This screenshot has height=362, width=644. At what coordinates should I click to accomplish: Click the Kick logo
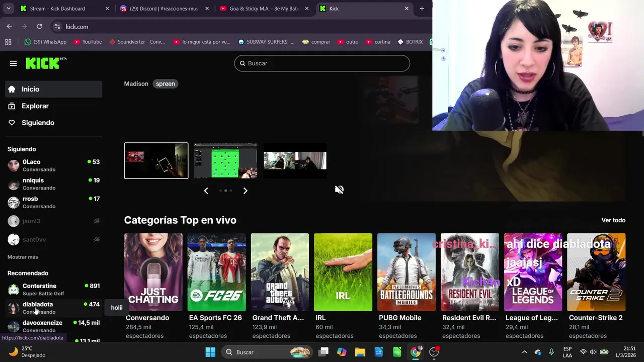[x=46, y=63]
